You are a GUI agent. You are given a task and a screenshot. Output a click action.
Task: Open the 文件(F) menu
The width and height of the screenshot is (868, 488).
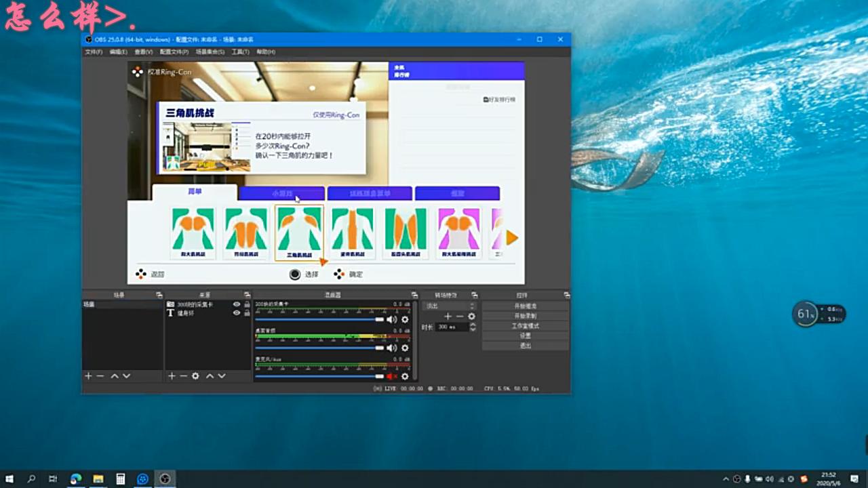pyautogui.click(x=94, y=52)
